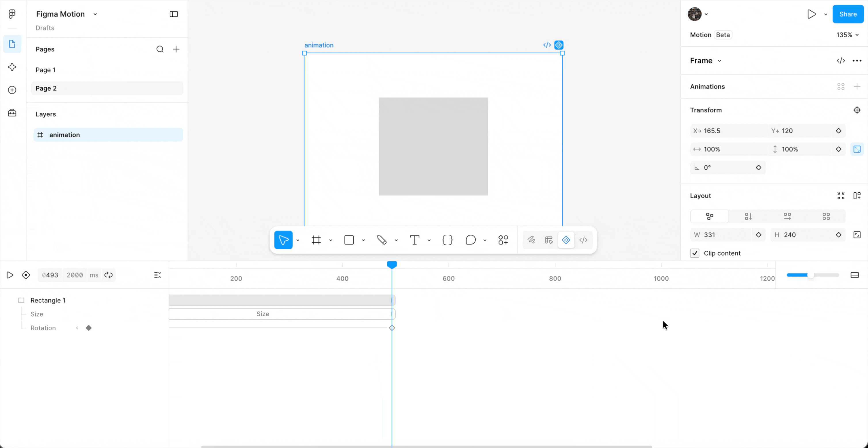
Task: Open the Actions components tool
Action: (x=503, y=240)
